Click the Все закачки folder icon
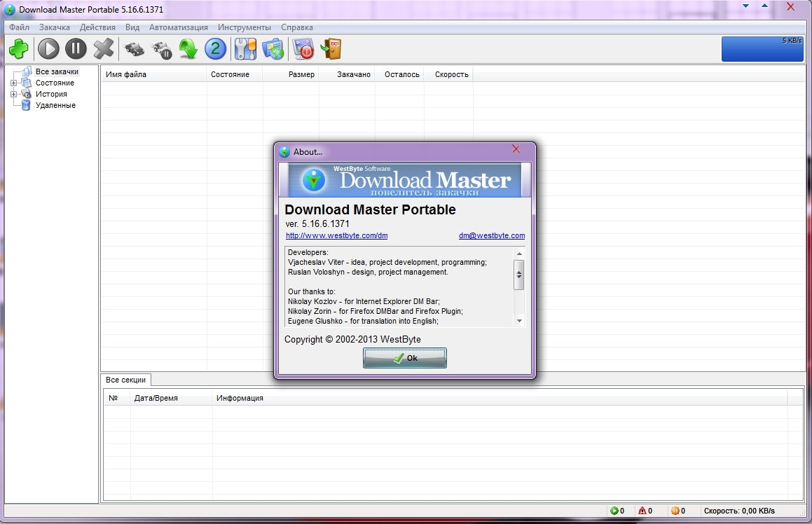 click(x=27, y=71)
